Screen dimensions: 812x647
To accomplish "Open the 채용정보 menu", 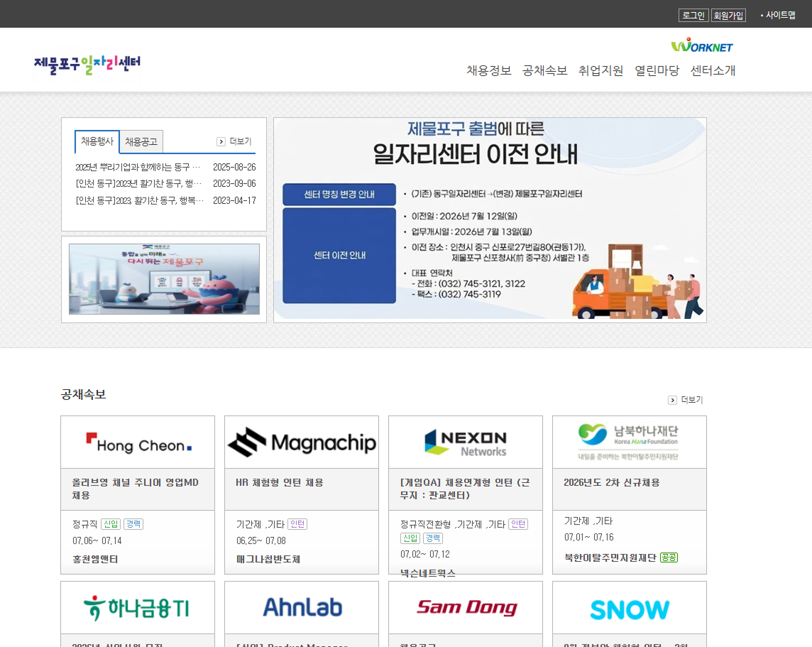I will click(489, 70).
